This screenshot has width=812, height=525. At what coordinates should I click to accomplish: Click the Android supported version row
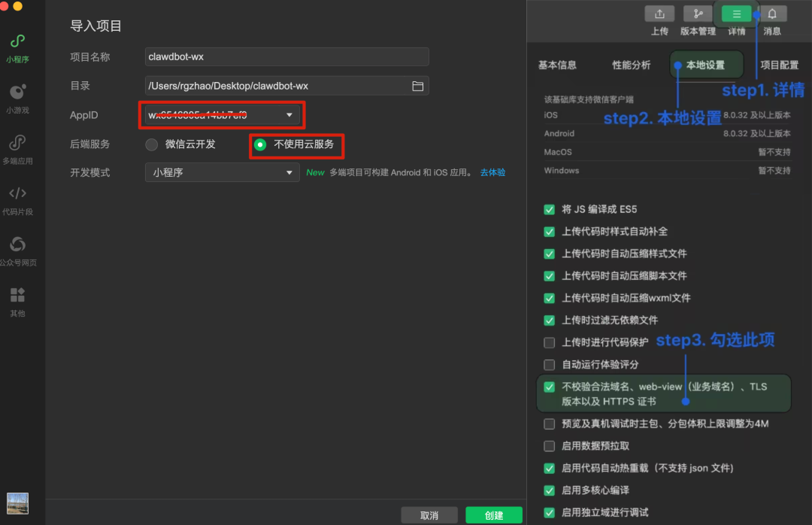(x=667, y=134)
